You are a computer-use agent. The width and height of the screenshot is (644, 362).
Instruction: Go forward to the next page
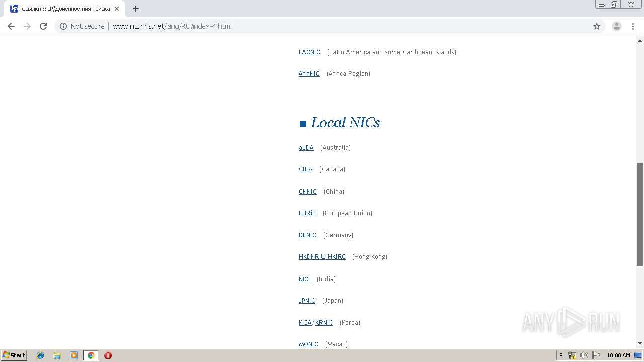(27, 26)
